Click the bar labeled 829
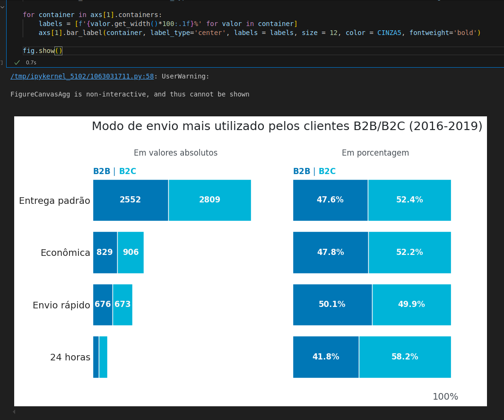The image size is (504, 420). pyautogui.click(x=105, y=253)
